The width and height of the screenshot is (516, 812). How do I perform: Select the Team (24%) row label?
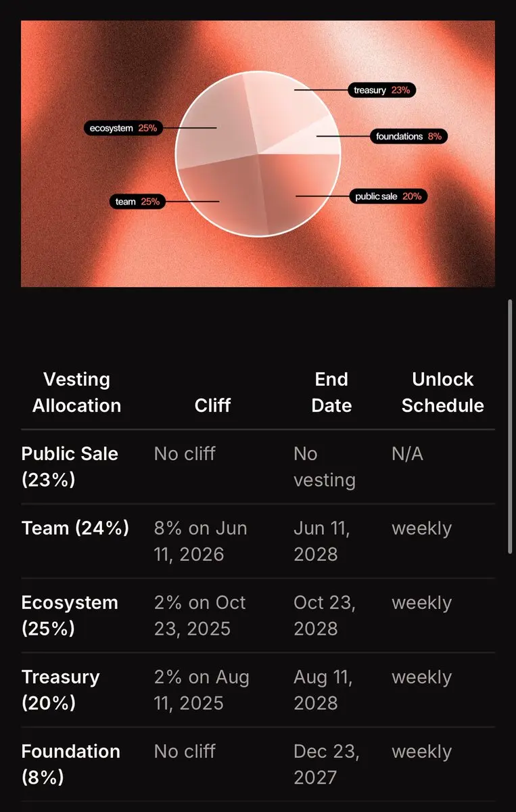click(x=75, y=528)
